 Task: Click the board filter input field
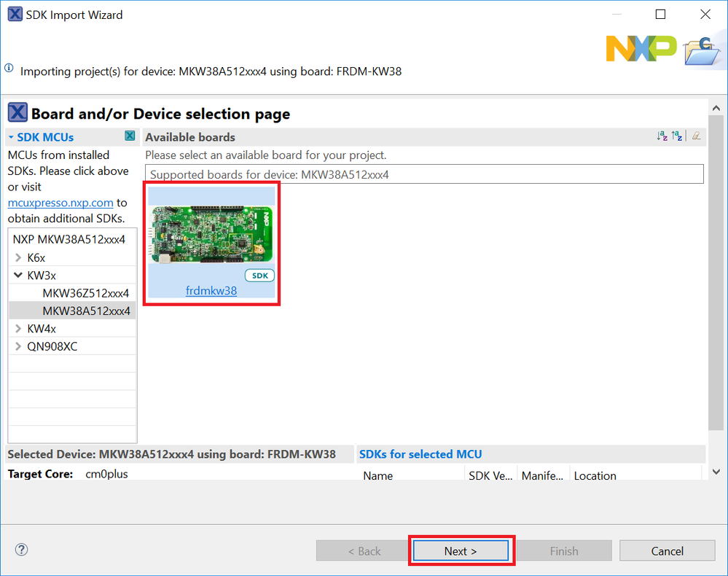pyautogui.click(x=424, y=174)
